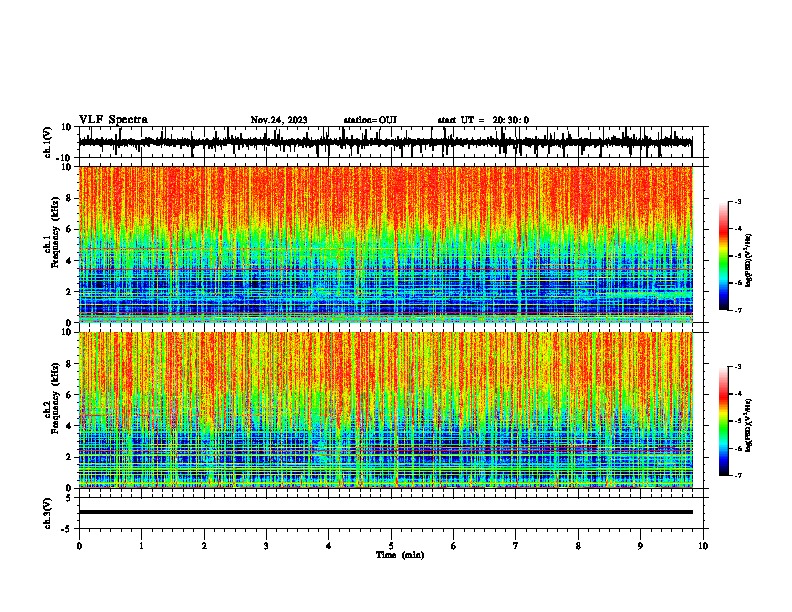This screenshot has height=612, width=792.
Task: Click the time axis tick "7"
Action: coord(516,546)
